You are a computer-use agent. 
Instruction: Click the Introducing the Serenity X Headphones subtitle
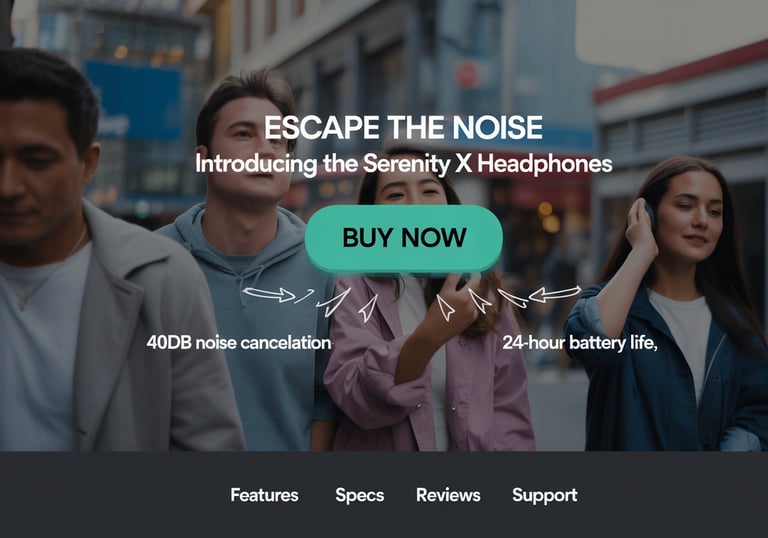(404, 164)
